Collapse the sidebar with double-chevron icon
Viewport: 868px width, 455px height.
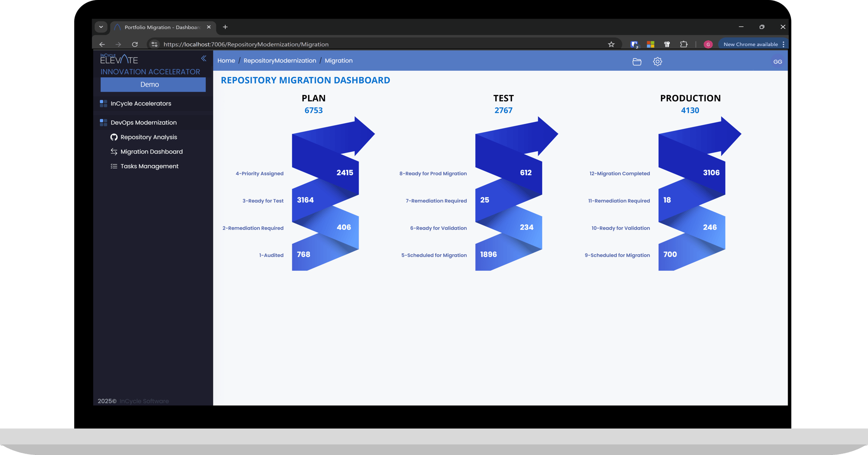coord(204,59)
